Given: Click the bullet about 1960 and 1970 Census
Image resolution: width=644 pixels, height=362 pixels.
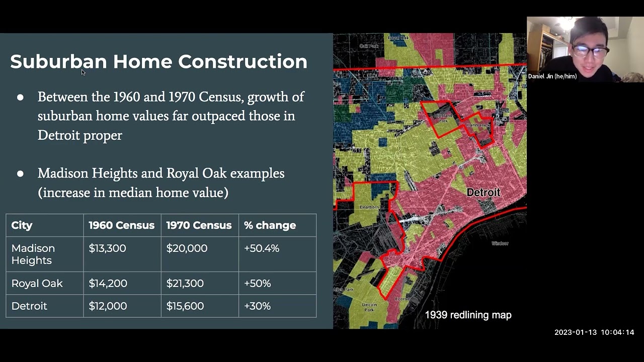Looking at the screenshot, I should tap(171, 116).
